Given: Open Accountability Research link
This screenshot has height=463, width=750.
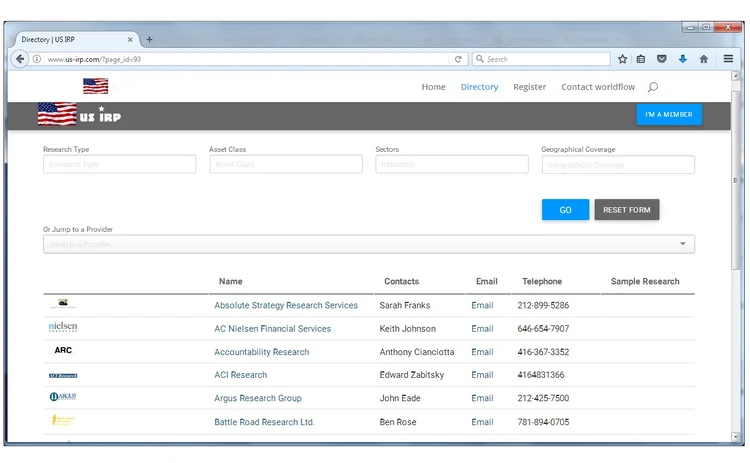Looking at the screenshot, I should coord(262,352).
